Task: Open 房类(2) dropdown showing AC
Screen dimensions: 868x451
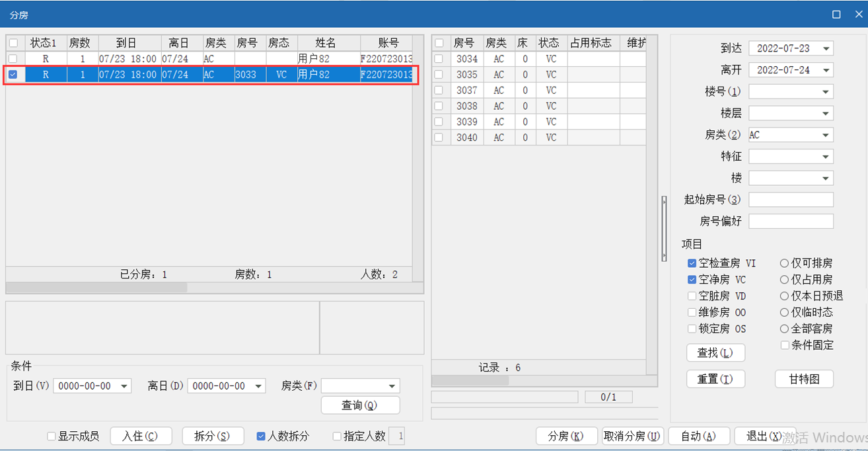Action: 826,135
